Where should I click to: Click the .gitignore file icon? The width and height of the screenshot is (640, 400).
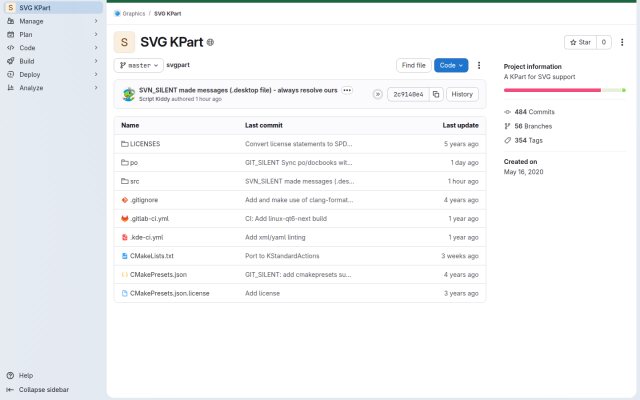(124, 200)
